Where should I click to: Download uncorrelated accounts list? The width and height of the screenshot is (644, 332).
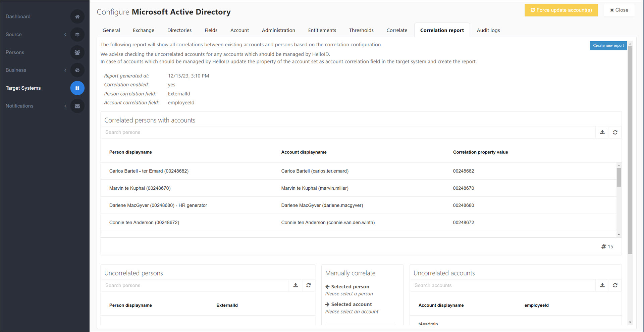point(602,285)
